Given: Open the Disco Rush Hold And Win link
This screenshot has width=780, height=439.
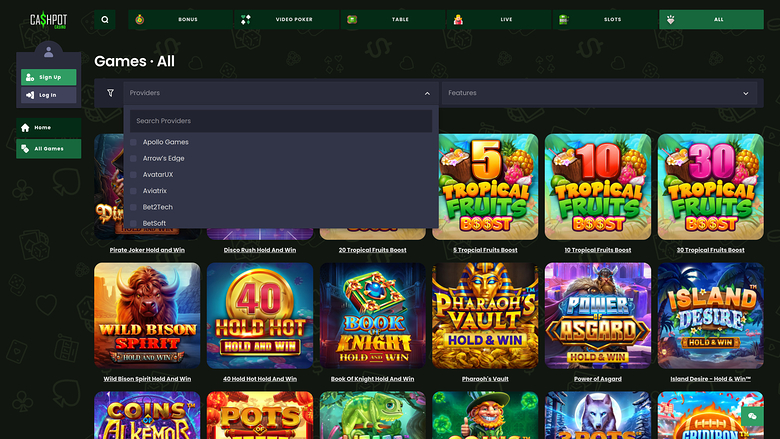Looking at the screenshot, I should point(260,250).
